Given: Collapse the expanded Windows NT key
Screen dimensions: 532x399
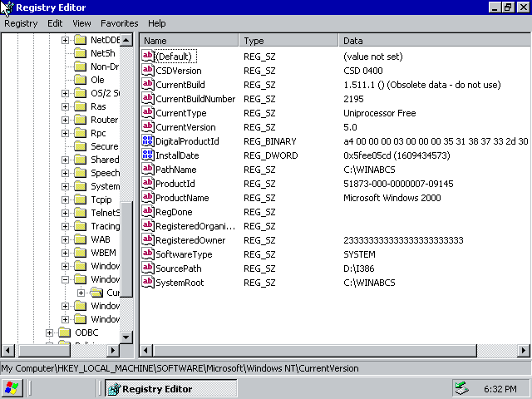Looking at the screenshot, I should pyautogui.click(x=65, y=279).
